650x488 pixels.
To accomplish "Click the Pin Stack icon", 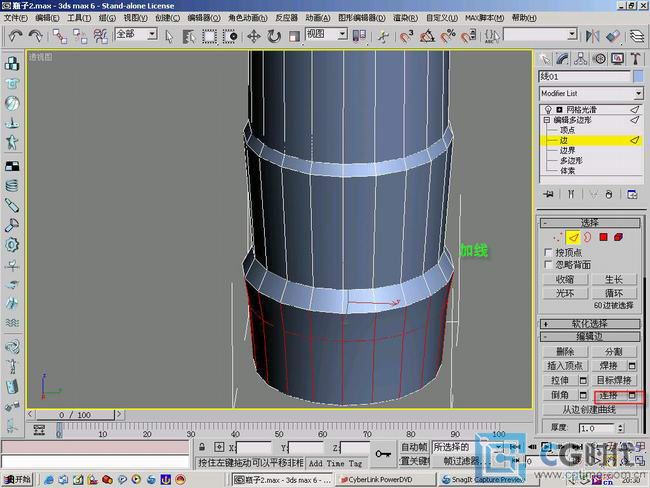I will [x=548, y=194].
